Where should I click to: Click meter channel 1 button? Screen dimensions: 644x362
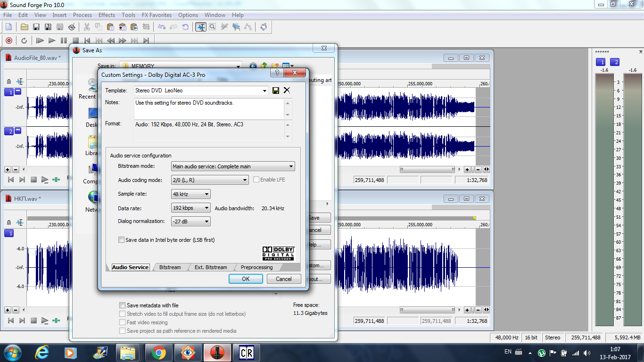tap(601, 62)
